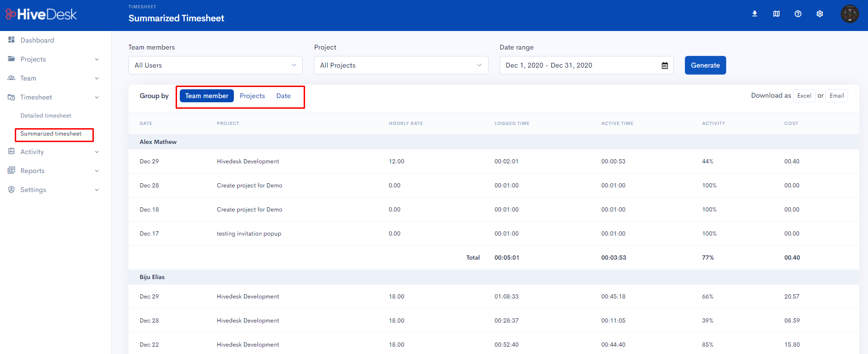Click the Alex Mathew group row
Image resolution: width=868 pixels, height=354 pixels.
coord(494,142)
